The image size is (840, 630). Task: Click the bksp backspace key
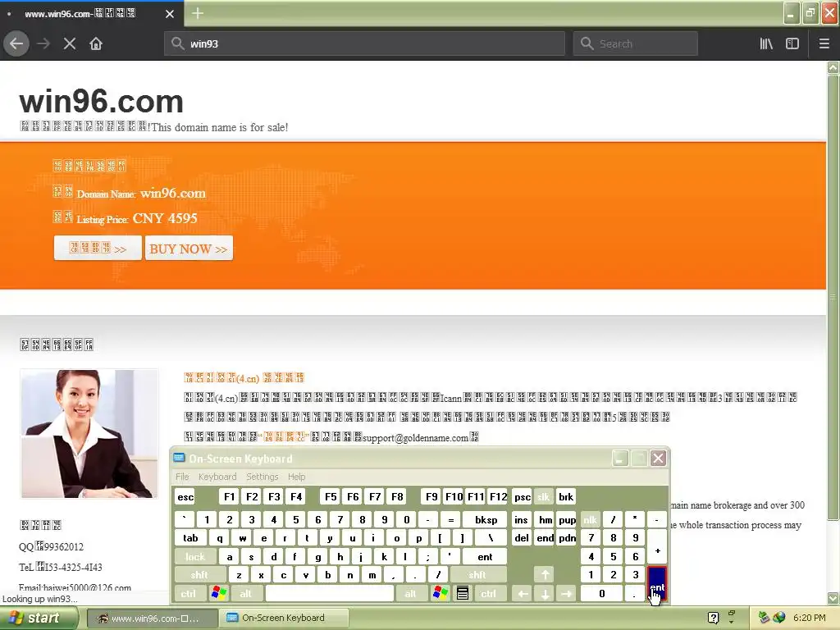486,519
